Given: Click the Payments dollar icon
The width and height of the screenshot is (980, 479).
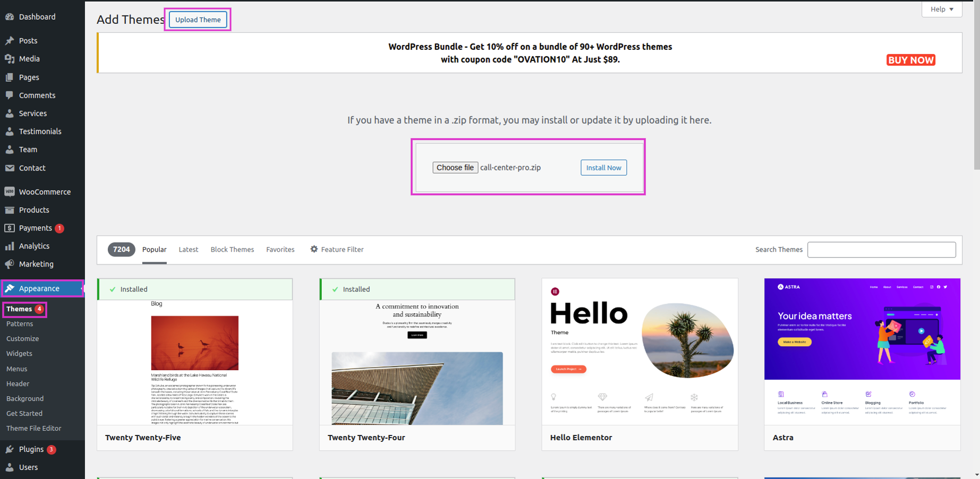Looking at the screenshot, I should [x=10, y=228].
